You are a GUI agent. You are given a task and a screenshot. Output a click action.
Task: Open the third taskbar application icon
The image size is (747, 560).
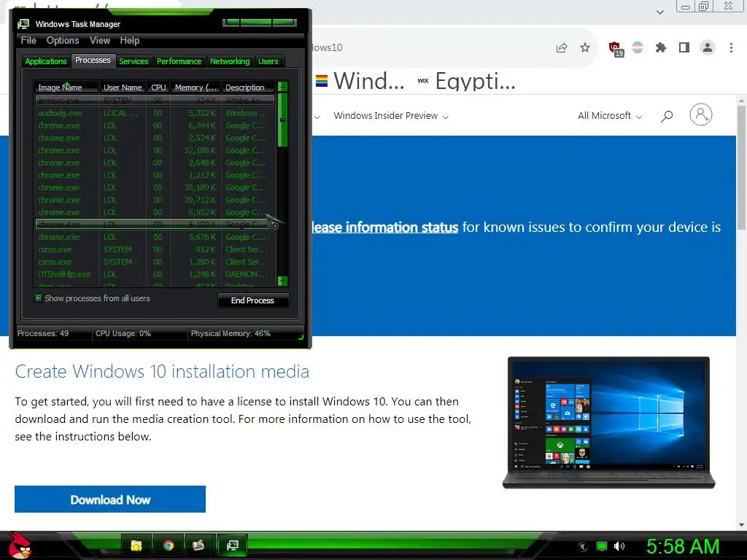coord(198,545)
